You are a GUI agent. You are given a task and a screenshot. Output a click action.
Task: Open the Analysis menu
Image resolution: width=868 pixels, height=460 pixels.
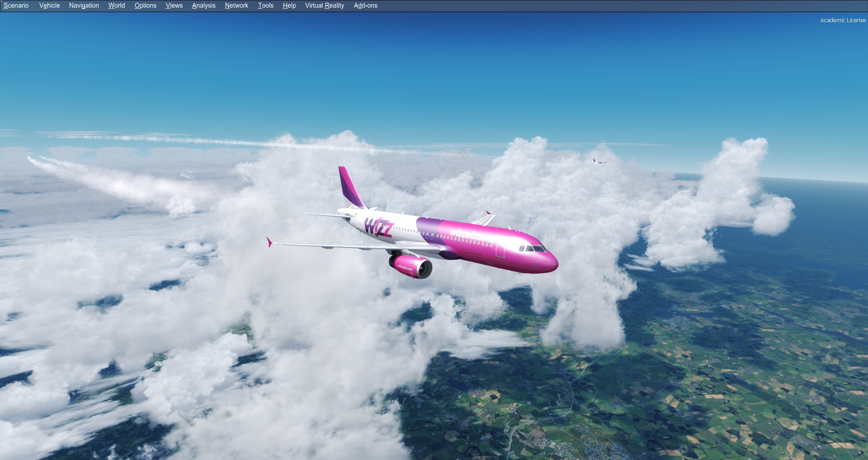tap(204, 5)
